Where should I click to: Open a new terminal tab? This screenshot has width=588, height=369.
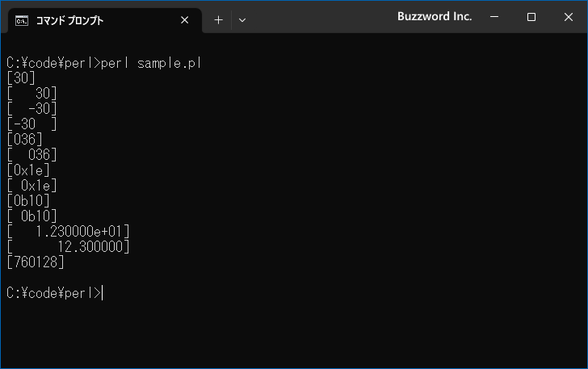click(218, 20)
